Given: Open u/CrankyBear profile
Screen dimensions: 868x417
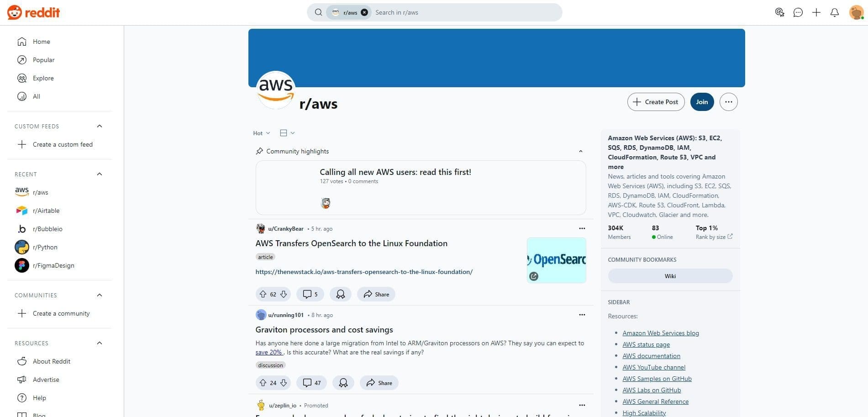Looking at the screenshot, I should click(x=285, y=228).
